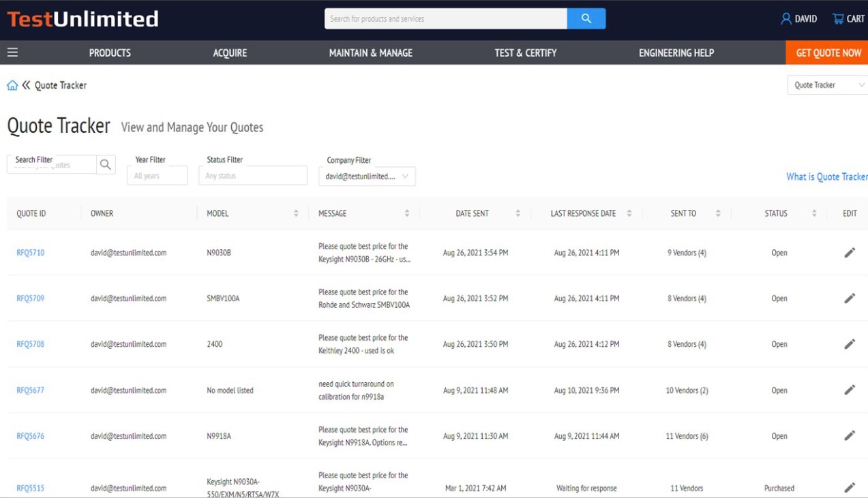
Task: Click the back double-chevron beside Quote Tracker
Action: click(25, 84)
